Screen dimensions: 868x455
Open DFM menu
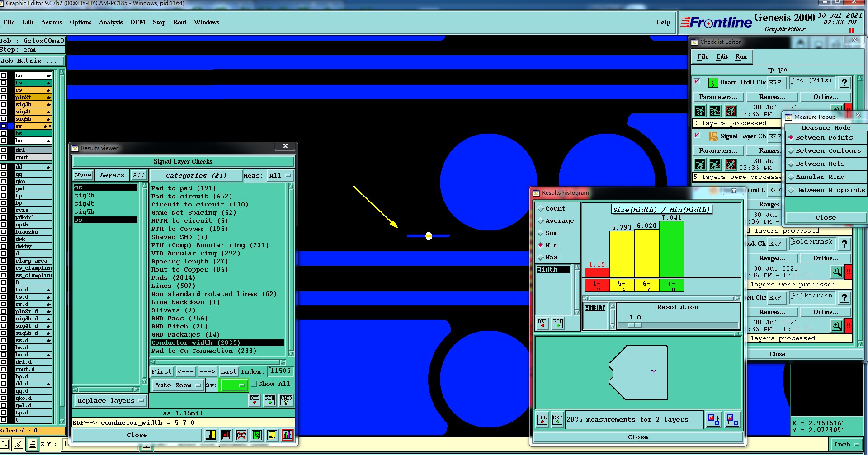point(138,22)
